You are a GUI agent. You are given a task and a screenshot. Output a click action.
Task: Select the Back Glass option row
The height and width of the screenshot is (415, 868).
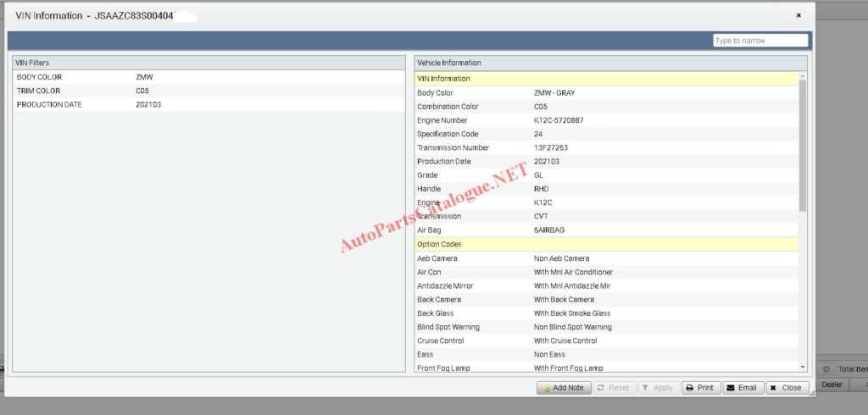607,313
